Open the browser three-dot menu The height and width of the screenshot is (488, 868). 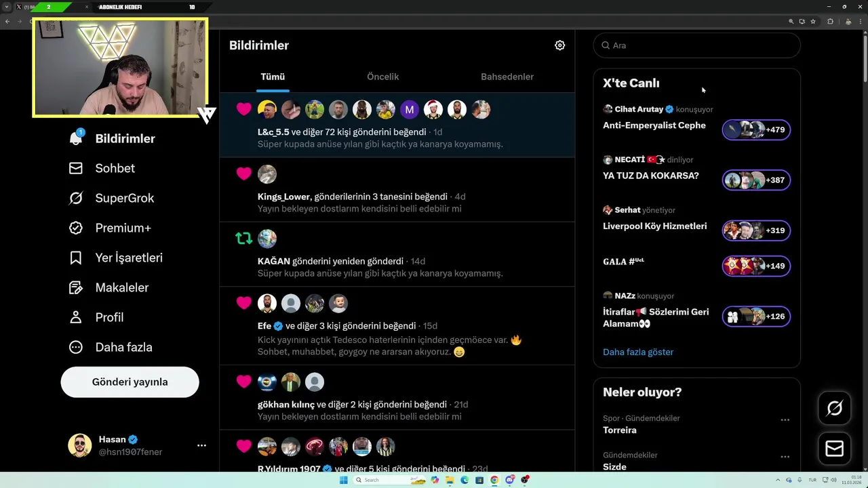(861, 21)
